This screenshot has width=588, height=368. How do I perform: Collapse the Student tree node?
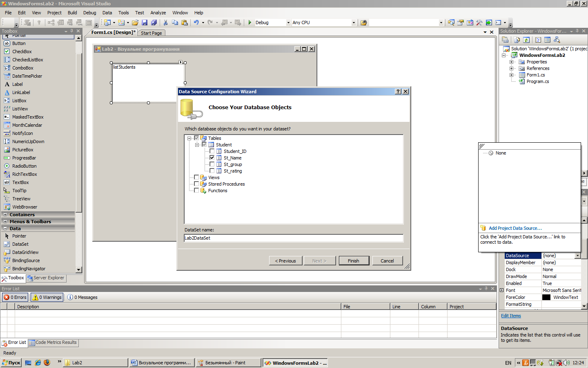tap(197, 145)
